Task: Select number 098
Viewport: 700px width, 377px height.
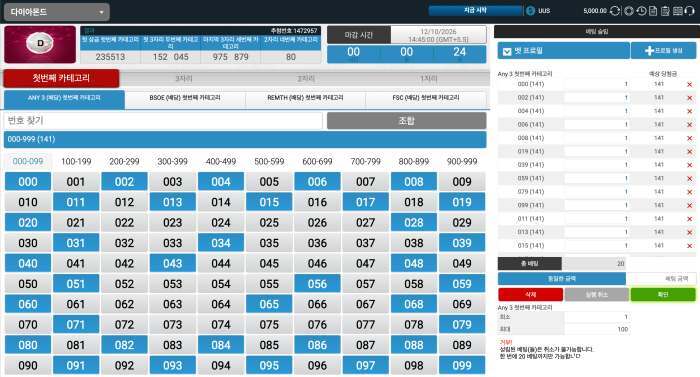Action: (413, 365)
